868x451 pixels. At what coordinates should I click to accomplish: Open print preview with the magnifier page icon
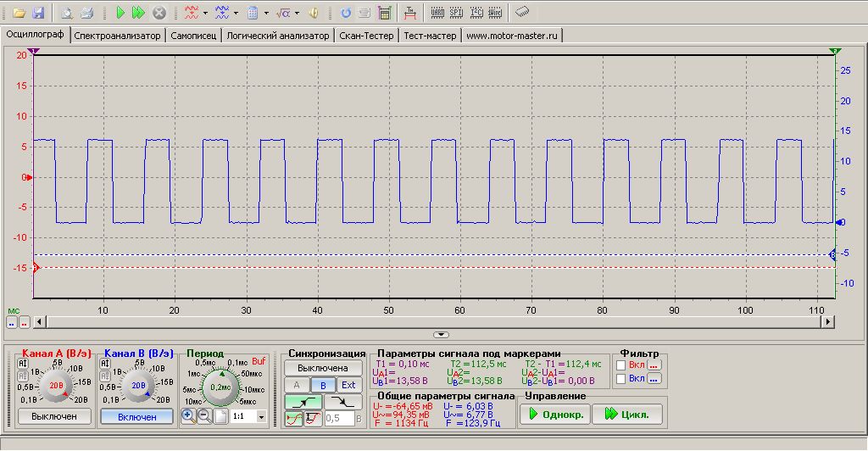pyautogui.click(x=66, y=12)
